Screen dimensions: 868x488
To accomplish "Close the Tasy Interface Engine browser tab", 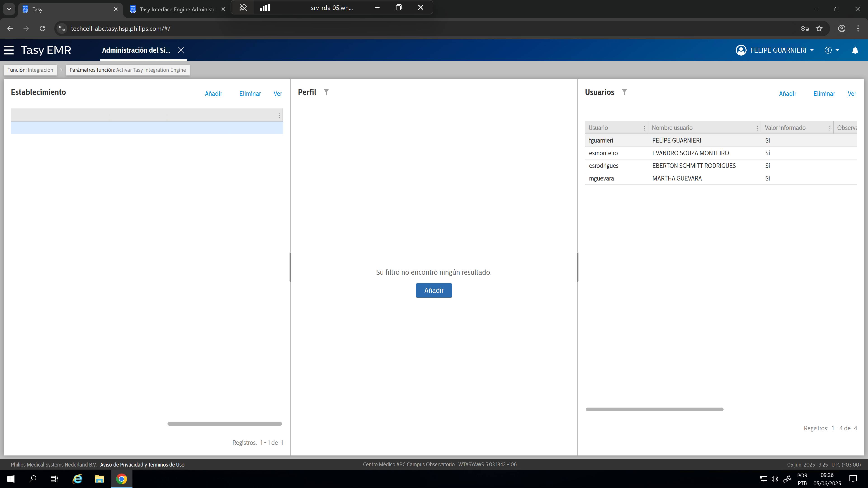I will [223, 9].
